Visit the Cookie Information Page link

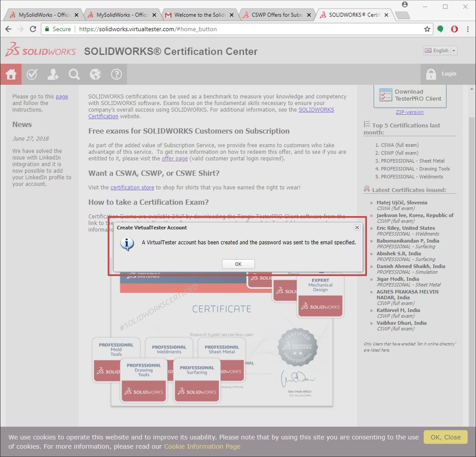tap(202, 446)
